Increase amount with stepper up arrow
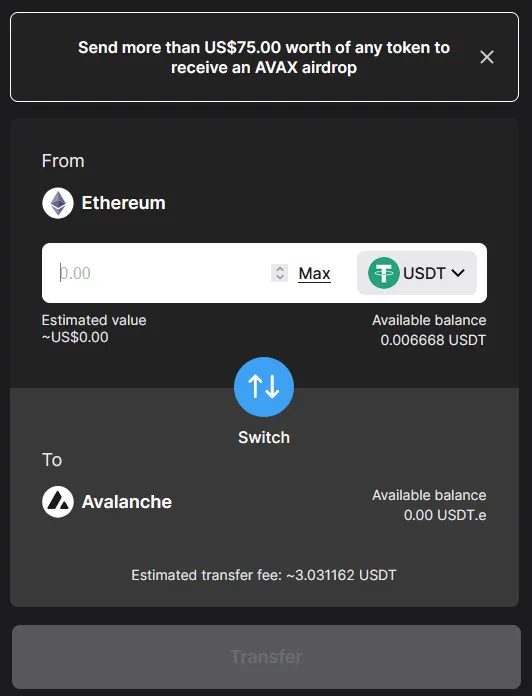The width and height of the screenshot is (532, 696). 280,269
